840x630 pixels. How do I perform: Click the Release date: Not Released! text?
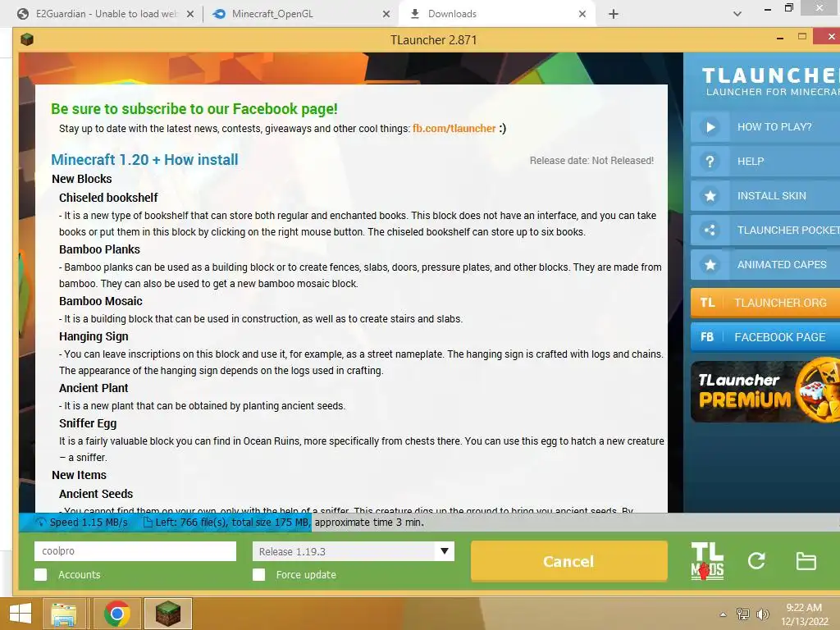591,161
